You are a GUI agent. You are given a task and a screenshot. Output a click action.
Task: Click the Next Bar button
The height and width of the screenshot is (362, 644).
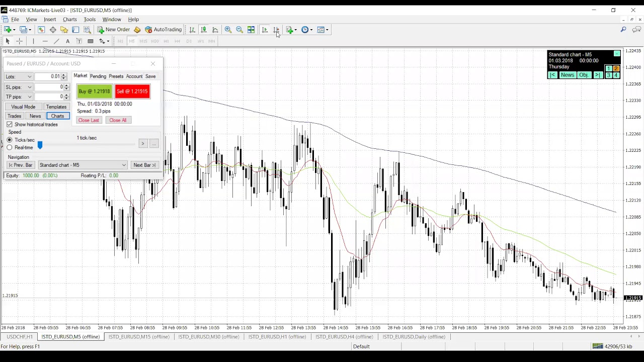(144, 165)
